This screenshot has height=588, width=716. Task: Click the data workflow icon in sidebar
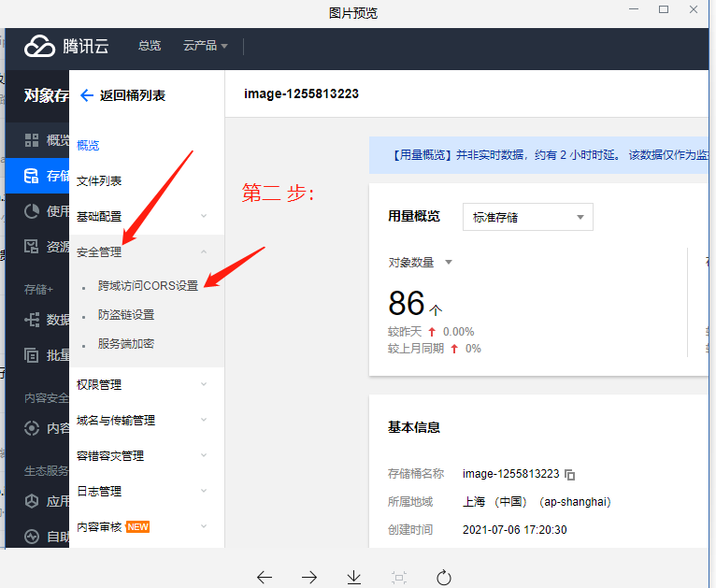pyautogui.click(x=32, y=320)
